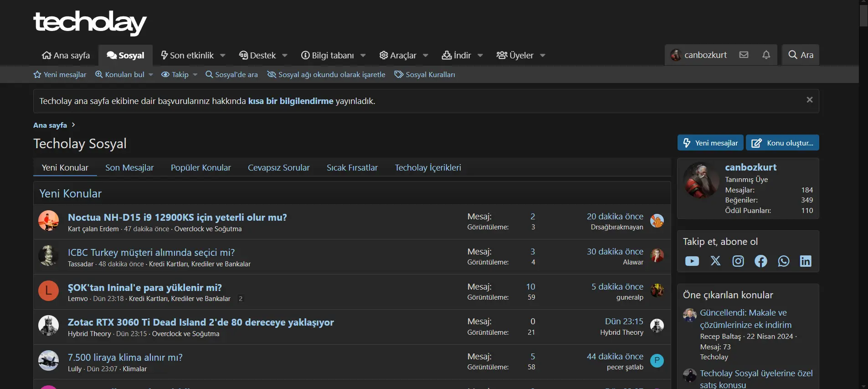Open Techolay's LinkedIn icon
868x389 pixels.
pos(806,261)
